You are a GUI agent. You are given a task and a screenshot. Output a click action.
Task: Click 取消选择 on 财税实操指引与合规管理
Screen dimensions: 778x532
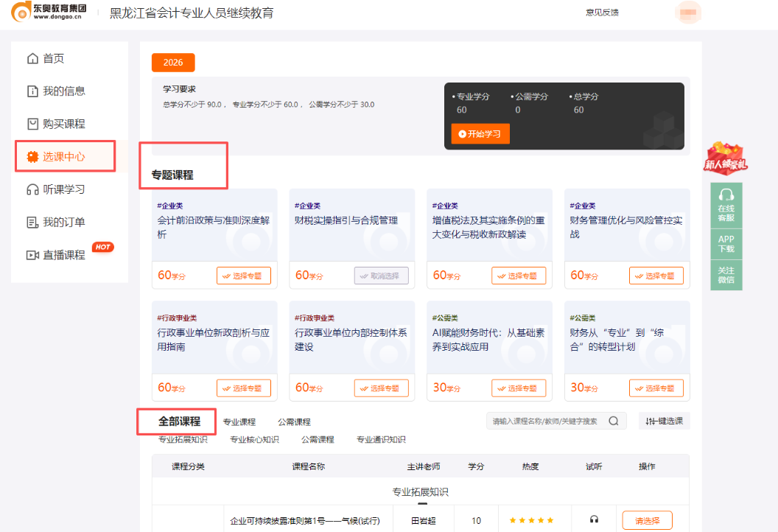click(381, 276)
